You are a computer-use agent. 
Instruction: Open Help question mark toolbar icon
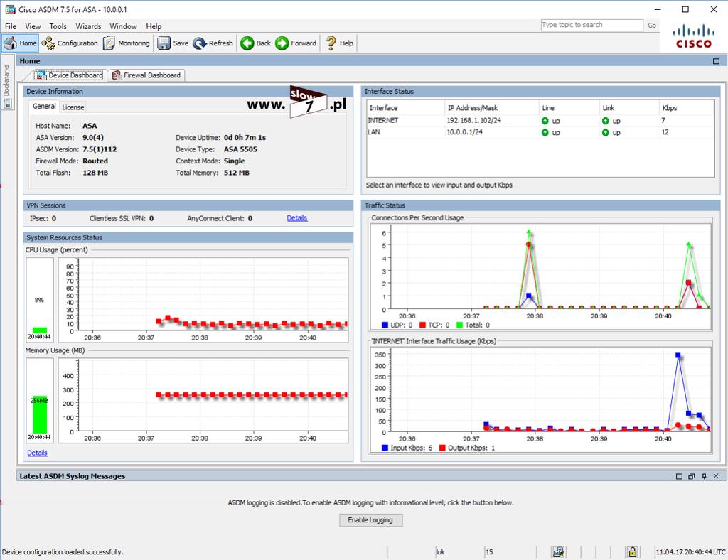click(339, 43)
